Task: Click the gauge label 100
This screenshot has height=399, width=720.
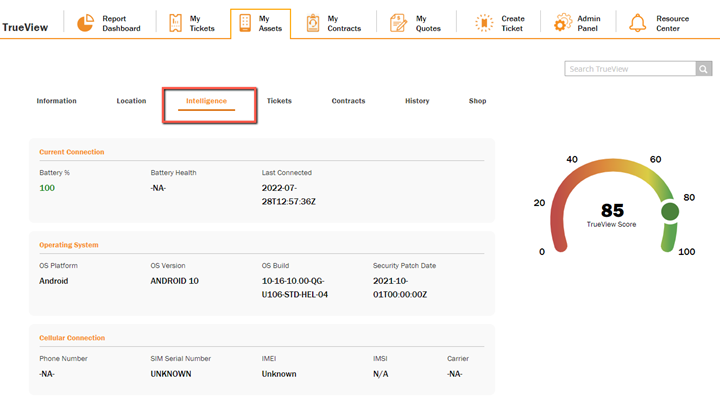Action: [686, 252]
